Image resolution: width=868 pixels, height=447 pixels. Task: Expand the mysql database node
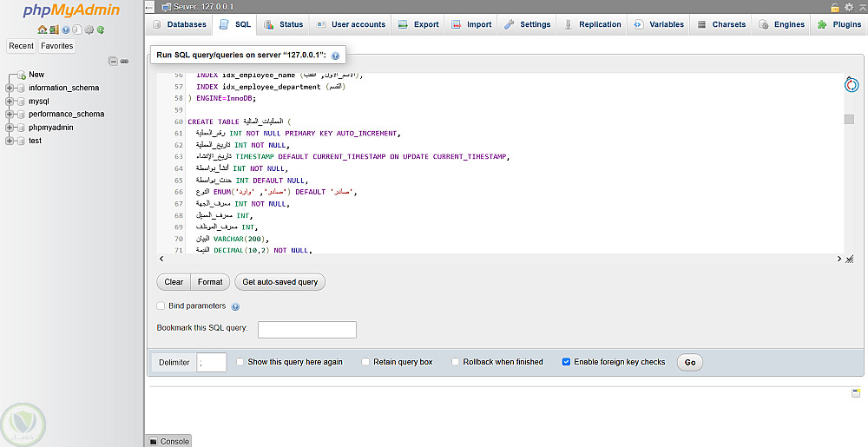pyautogui.click(x=10, y=101)
